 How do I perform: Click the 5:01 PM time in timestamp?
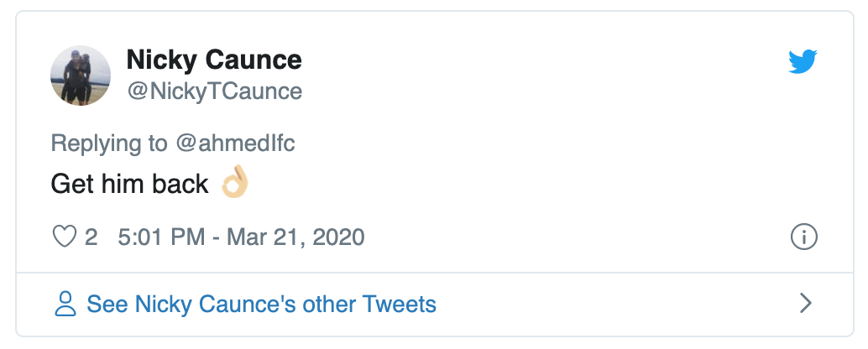pyautogui.click(x=161, y=237)
